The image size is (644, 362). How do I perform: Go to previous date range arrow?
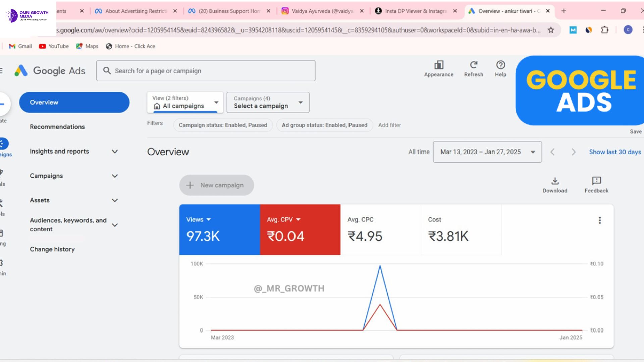click(x=552, y=152)
